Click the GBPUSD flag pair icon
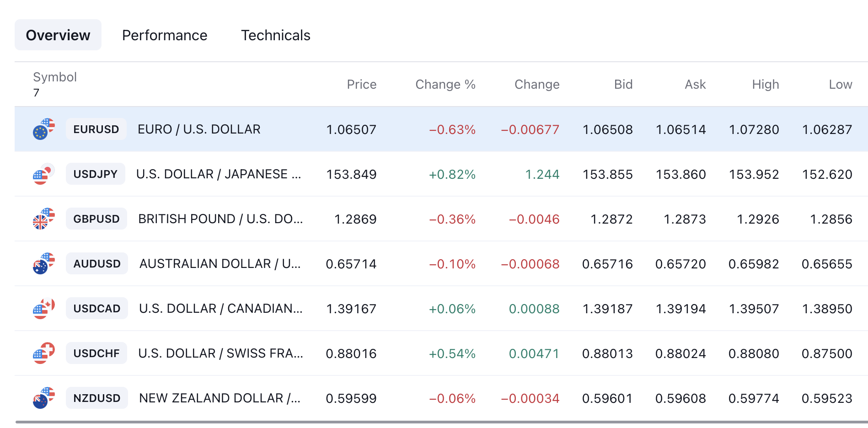Image resolution: width=868 pixels, height=428 pixels. pos(44,219)
